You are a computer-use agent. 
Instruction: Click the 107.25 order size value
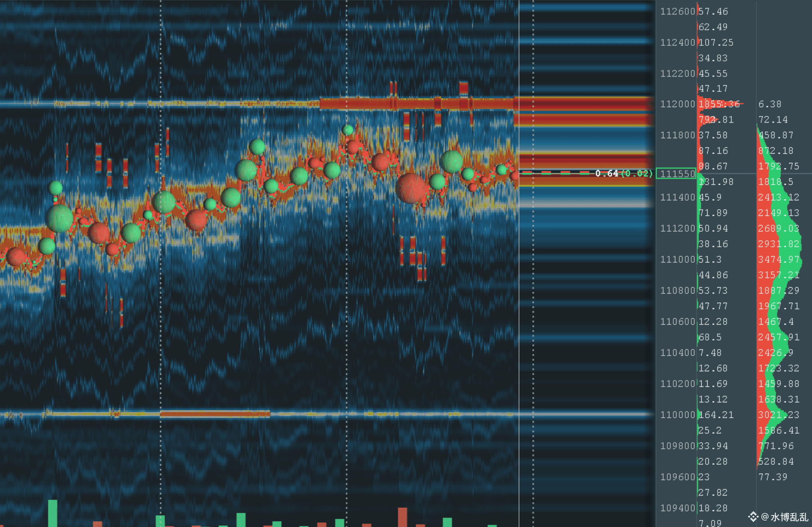(716, 43)
